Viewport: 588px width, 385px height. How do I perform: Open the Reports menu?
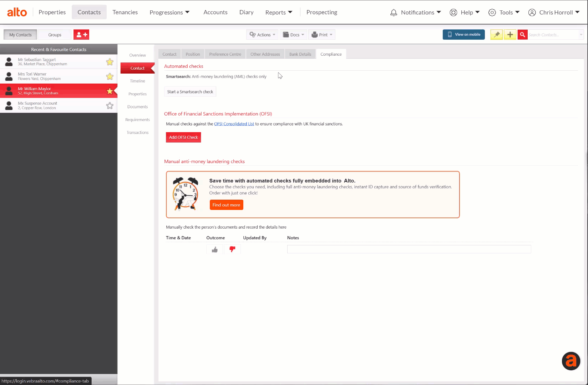tap(279, 12)
